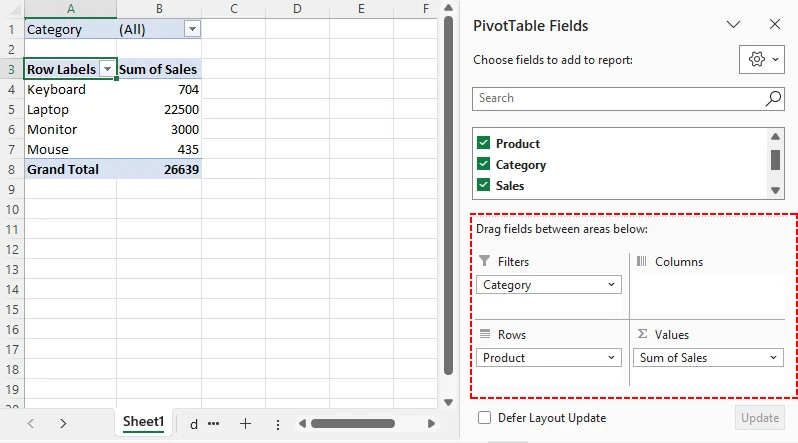Click the horizontal scrollbar right arrow

pyautogui.click(x=431, y=424)
